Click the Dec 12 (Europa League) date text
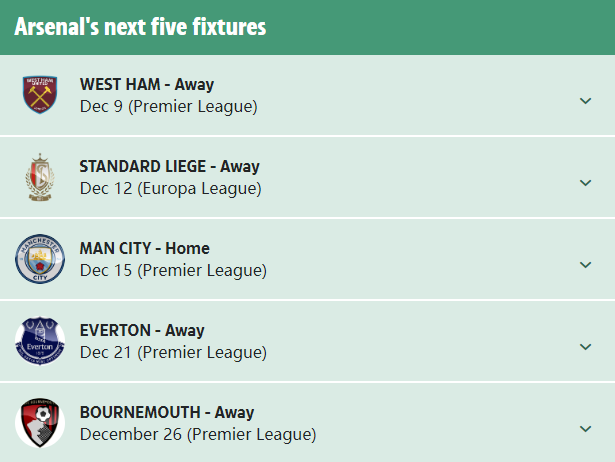The width and height of the screenshot is (615, 462). coord(171,189)
